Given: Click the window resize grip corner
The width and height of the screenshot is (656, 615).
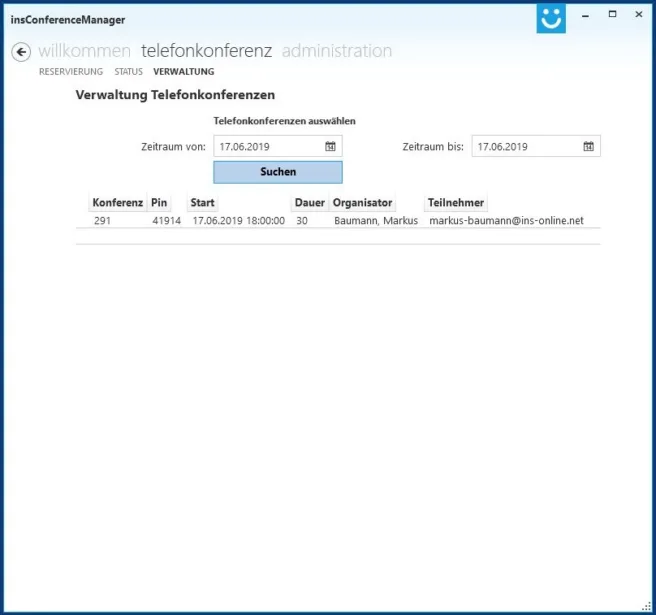Looking at the screenshot, I should coord(646,606).
